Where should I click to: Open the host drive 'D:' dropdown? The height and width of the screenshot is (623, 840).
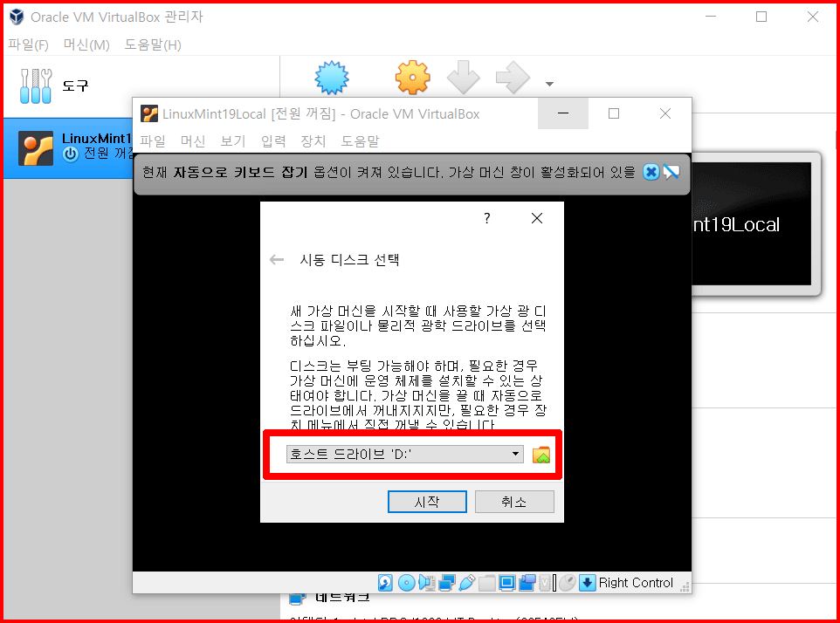[405, 454]
